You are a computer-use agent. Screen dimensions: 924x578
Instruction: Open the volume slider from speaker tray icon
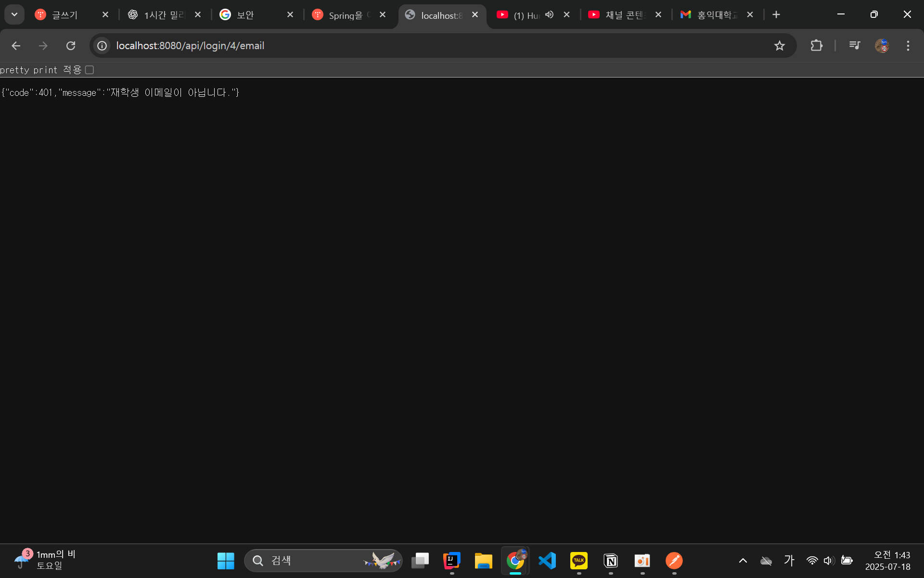click(x=828, y=560)
